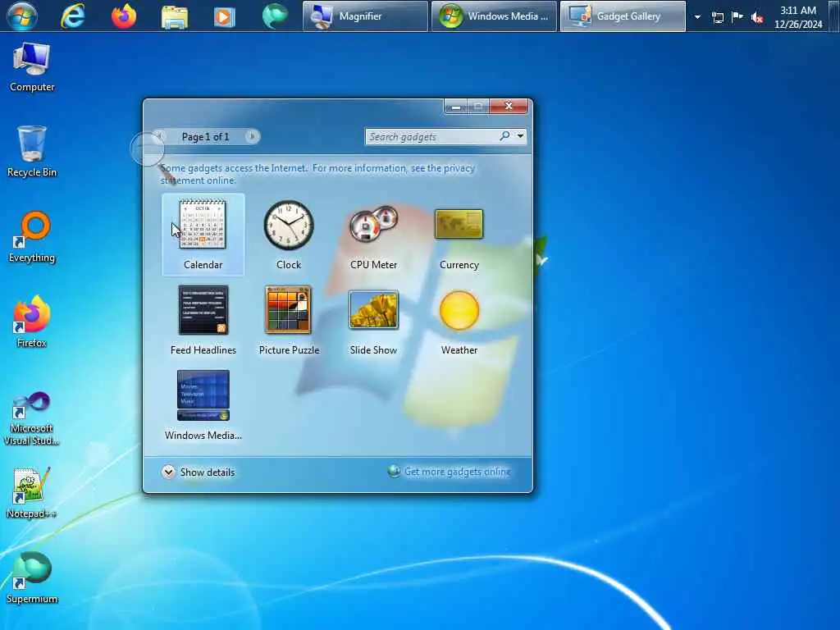
Task: Switch to the Magnifier taskbar window
Action: [x=365, y=16]
